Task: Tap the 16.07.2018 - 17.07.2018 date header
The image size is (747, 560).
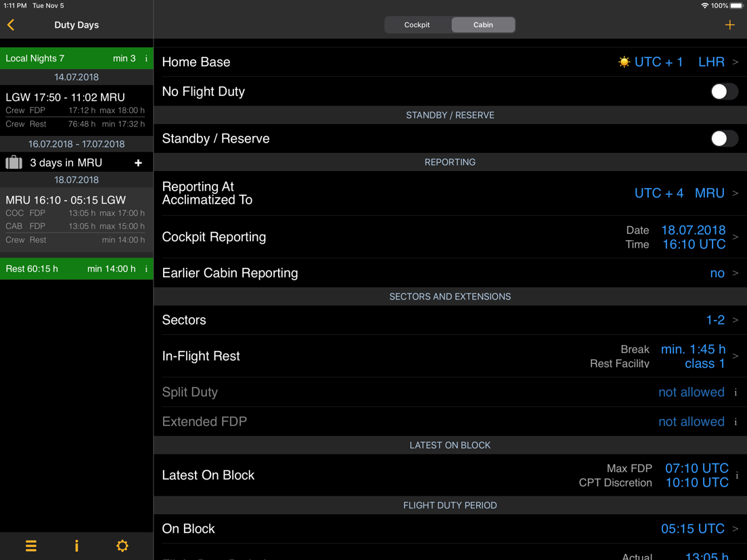Action: click(76, 144)
